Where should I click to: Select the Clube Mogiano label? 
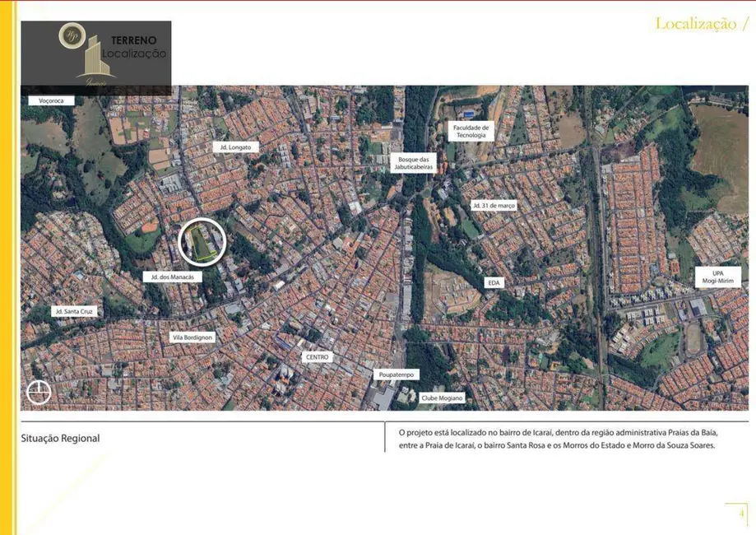point(442,398)
